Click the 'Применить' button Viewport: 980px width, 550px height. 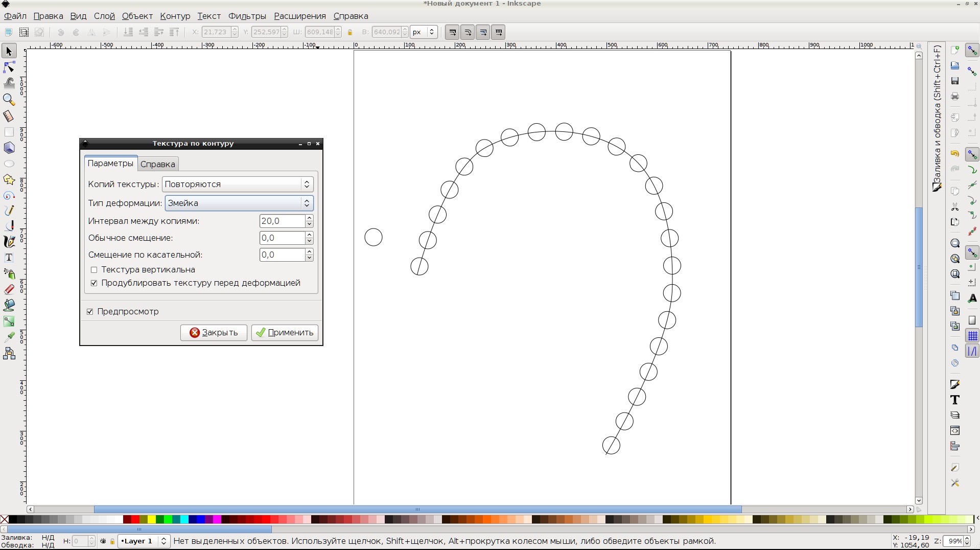click(285, 333)
